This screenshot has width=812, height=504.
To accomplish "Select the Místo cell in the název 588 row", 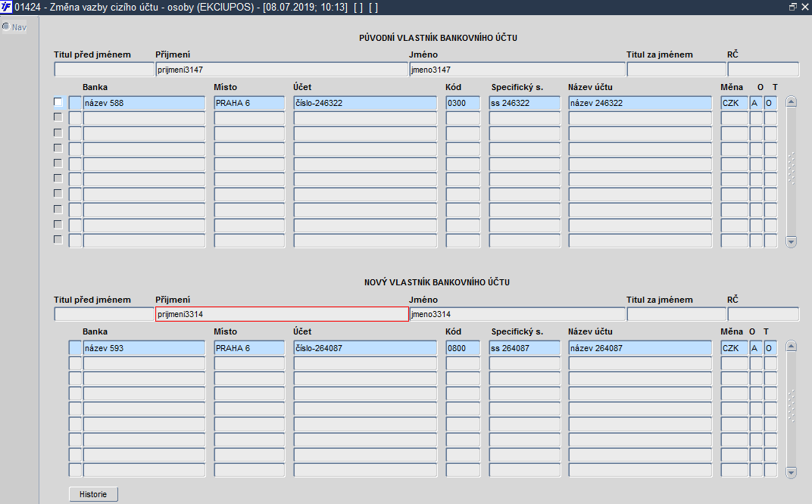I will [249, 103].
